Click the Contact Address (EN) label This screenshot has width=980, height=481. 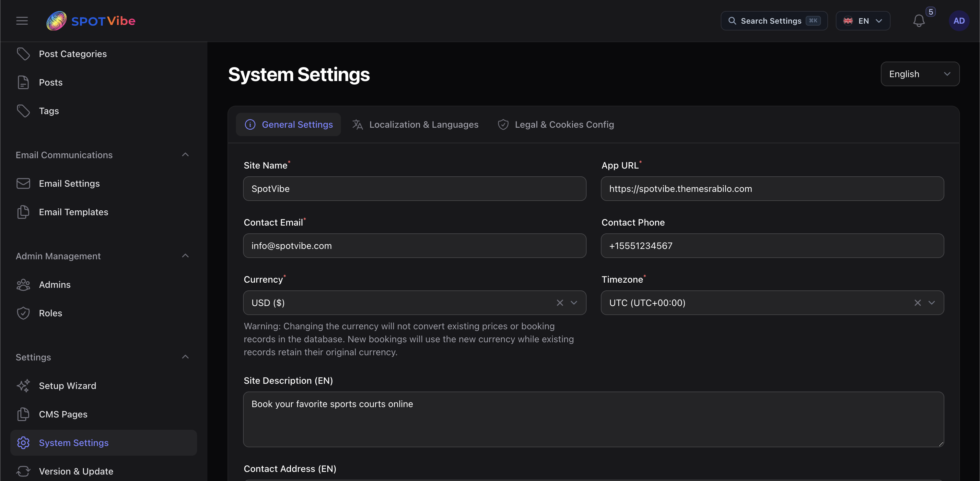pos(290,469)
